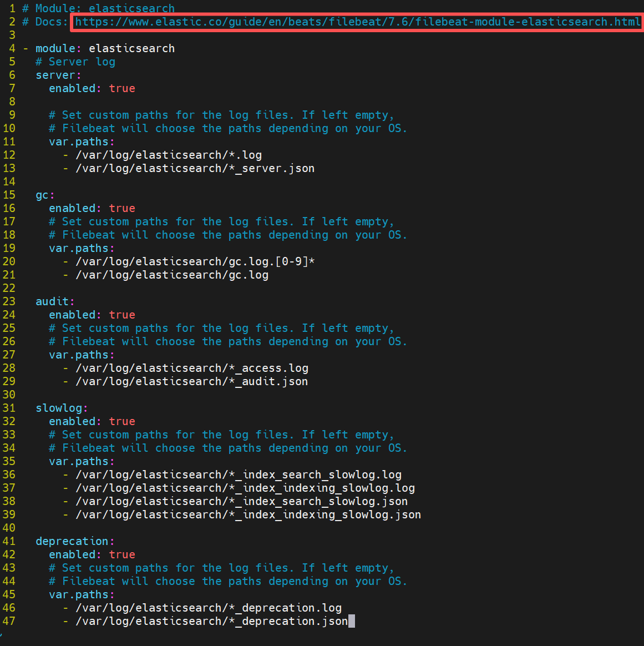Screen dimensions: 644x646
Task: Click 'var.paths:' key in the deprecation section
Action: tap(82, 594)
